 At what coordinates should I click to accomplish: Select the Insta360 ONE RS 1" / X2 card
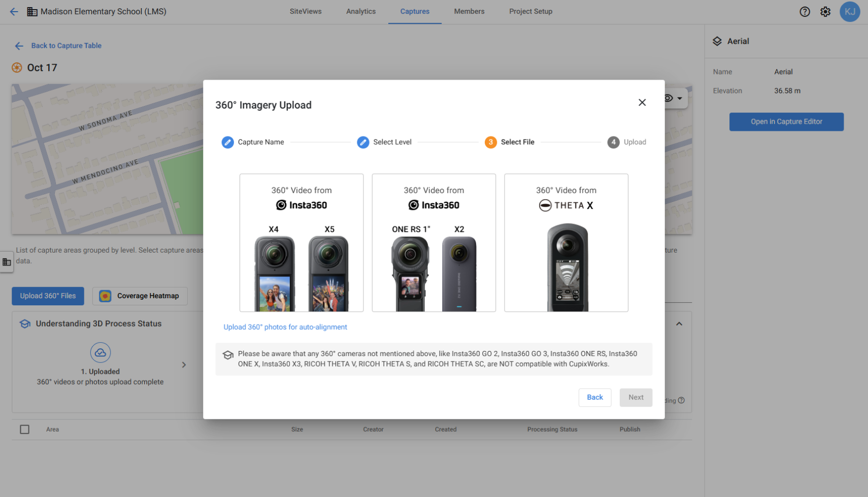tap(434, 243)
